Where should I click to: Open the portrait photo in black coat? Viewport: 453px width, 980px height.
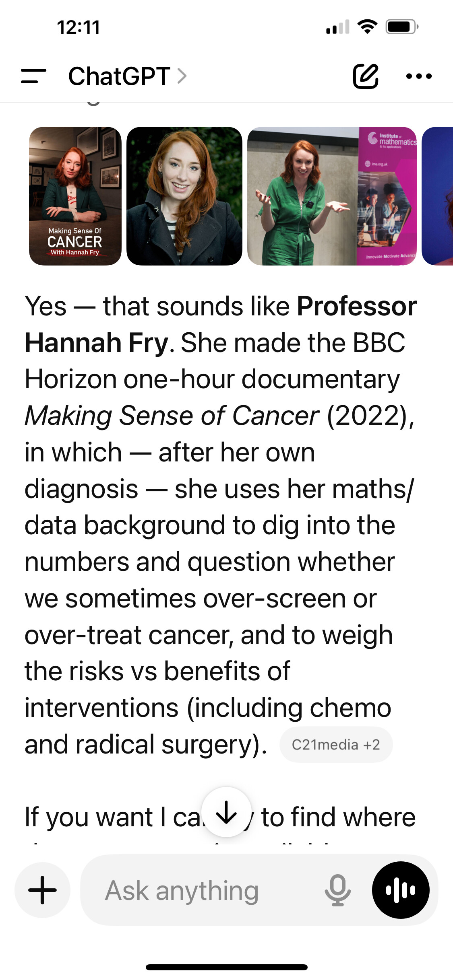tap(184, 196)
